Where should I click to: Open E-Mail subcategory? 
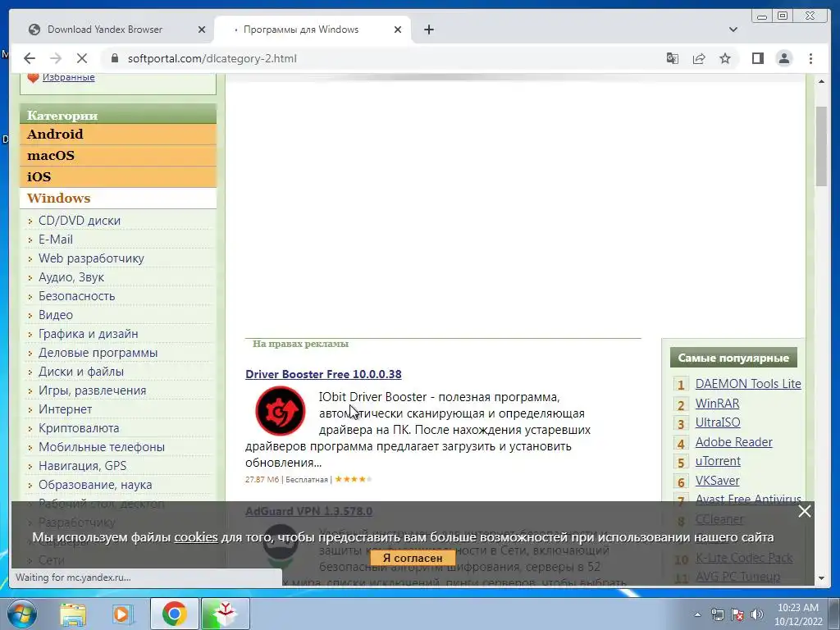click(56, 240)
